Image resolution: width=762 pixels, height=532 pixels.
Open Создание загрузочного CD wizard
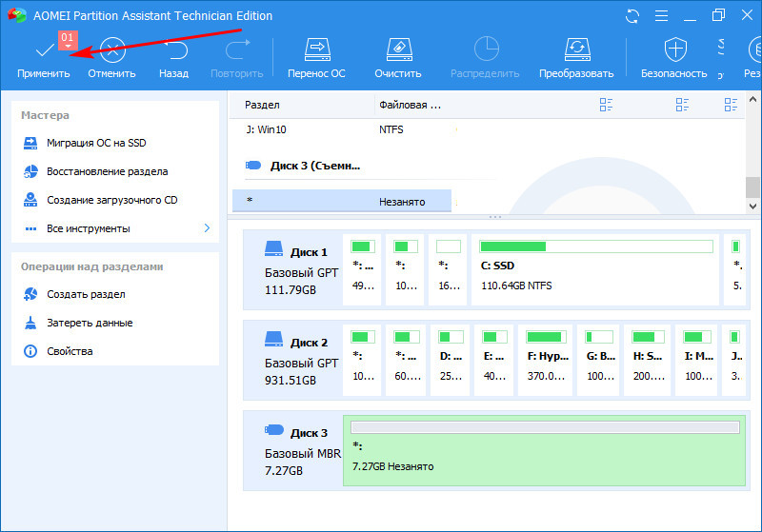tap(101, 200)
